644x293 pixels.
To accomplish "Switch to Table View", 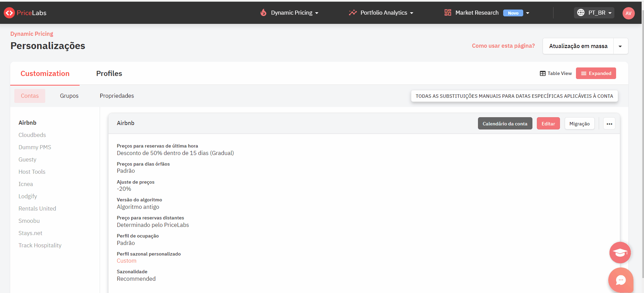I will coord(556,73).
